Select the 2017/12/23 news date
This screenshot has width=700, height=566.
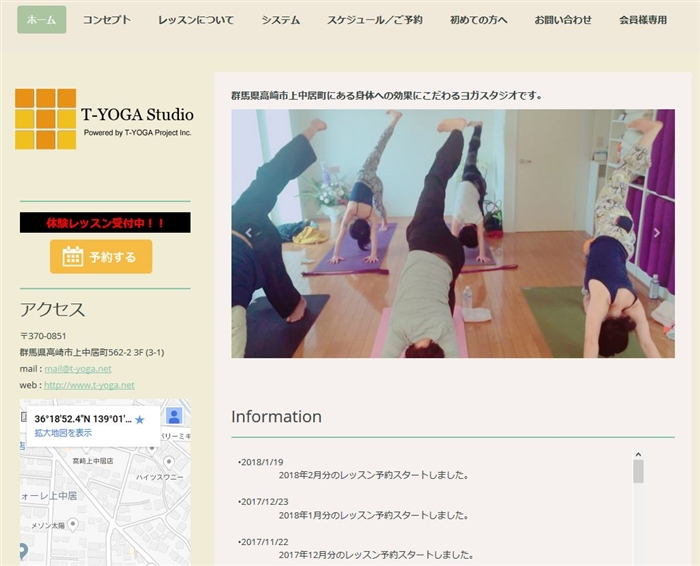(264, 502)
